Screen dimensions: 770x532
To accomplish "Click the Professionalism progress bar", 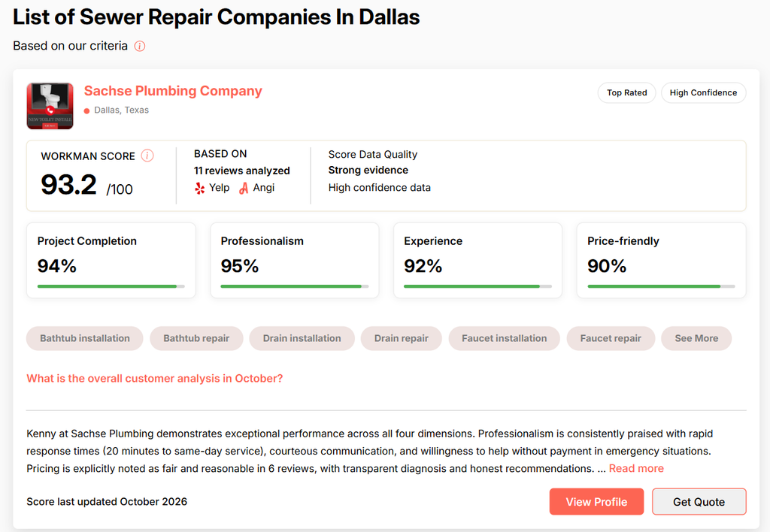I will pyautogui.click(x=295, y=286).
